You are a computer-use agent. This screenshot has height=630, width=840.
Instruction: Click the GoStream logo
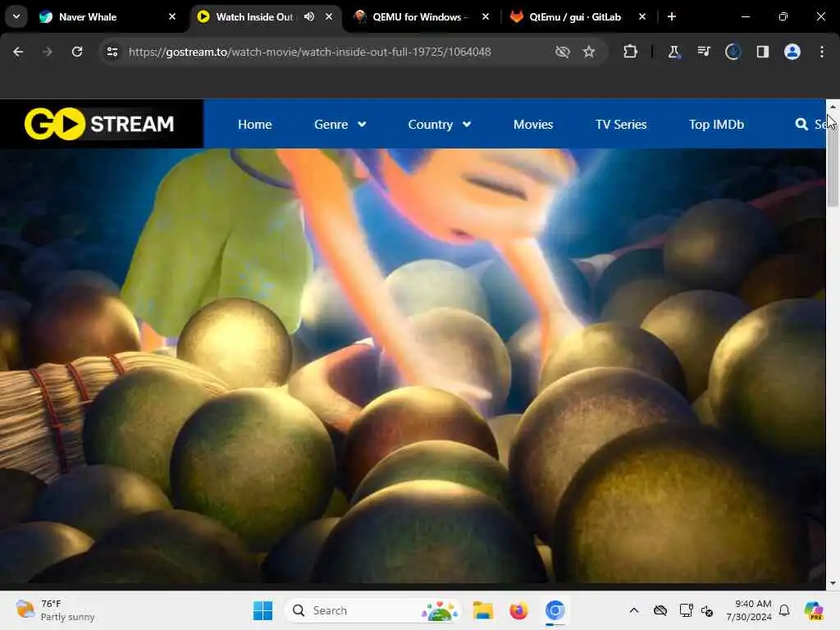click(99, 124)
